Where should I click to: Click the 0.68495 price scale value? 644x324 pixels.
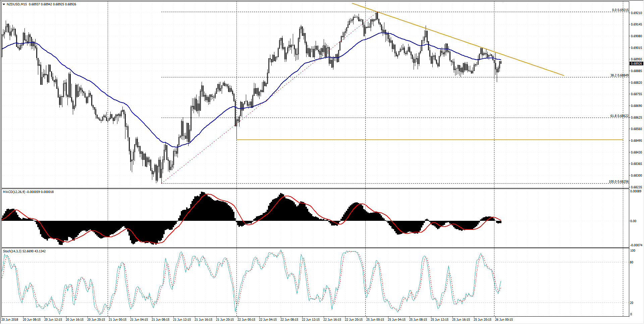click(636, 141)
